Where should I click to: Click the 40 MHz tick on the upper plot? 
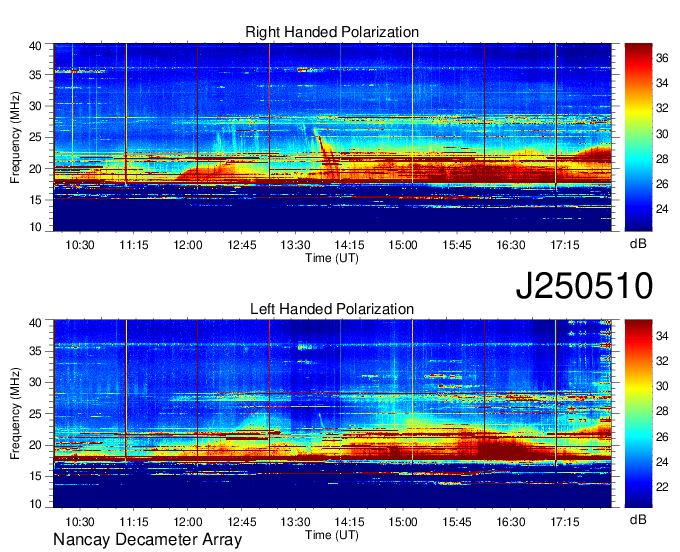(x=35, y=46)
